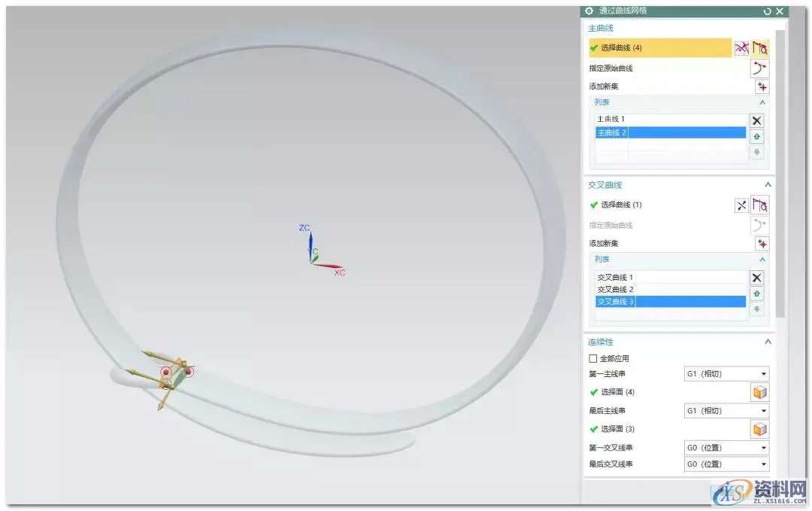This screenshot has width=812, height=511.
Task: Move 主曲线 2 up in the list
Action: click(x=757, y=136)
